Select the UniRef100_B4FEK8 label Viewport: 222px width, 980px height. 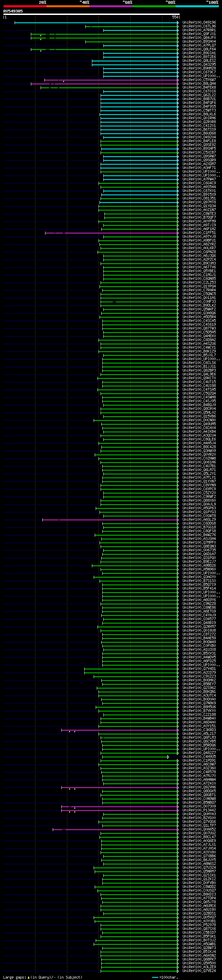(x=199, y=88)
